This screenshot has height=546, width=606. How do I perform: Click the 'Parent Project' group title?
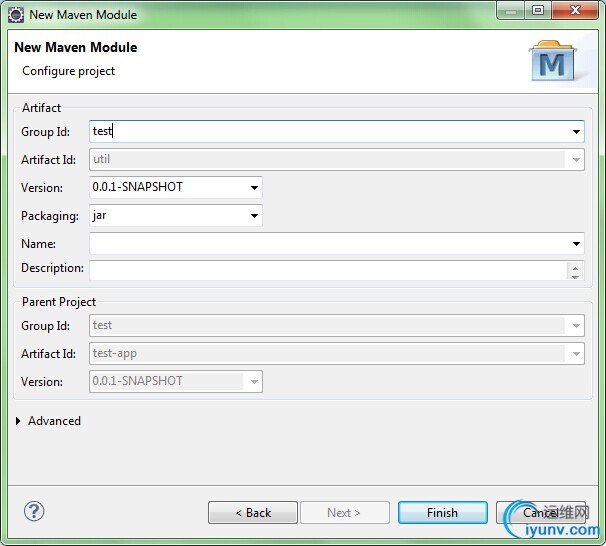[59, 302]
